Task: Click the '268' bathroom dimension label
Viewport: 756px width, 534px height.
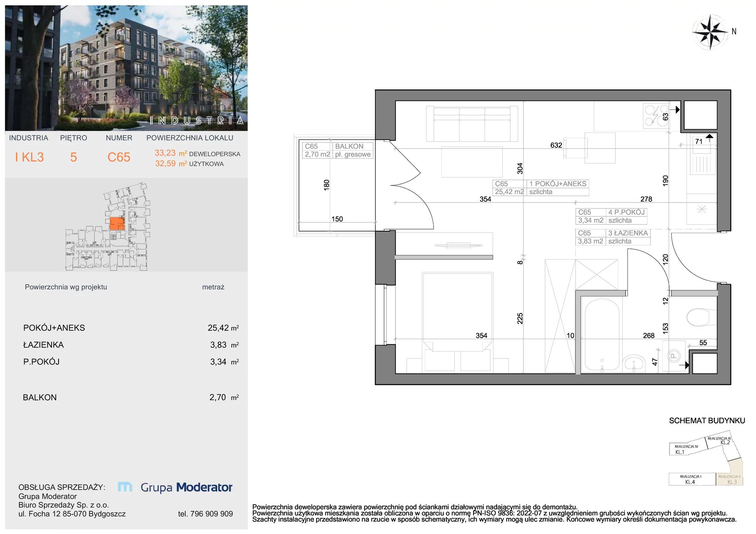Action: point(649,335)
